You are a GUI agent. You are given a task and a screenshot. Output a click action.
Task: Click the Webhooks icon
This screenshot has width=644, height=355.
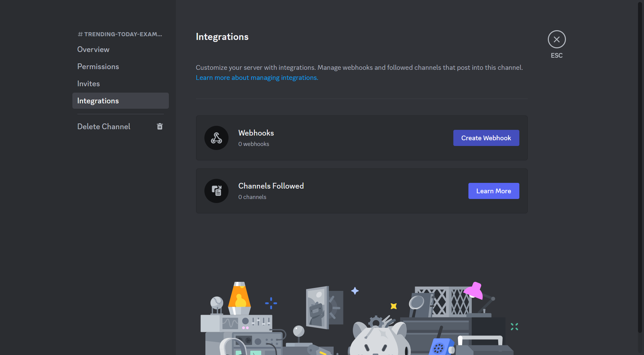pos(216,138)
